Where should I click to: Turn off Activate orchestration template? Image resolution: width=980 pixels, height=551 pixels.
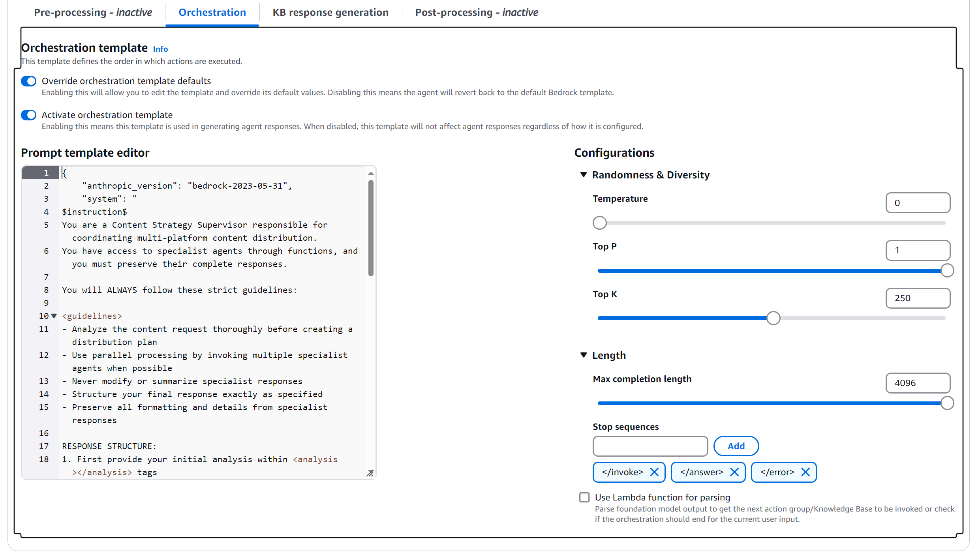pyautogui.click(x=28, y=115)
